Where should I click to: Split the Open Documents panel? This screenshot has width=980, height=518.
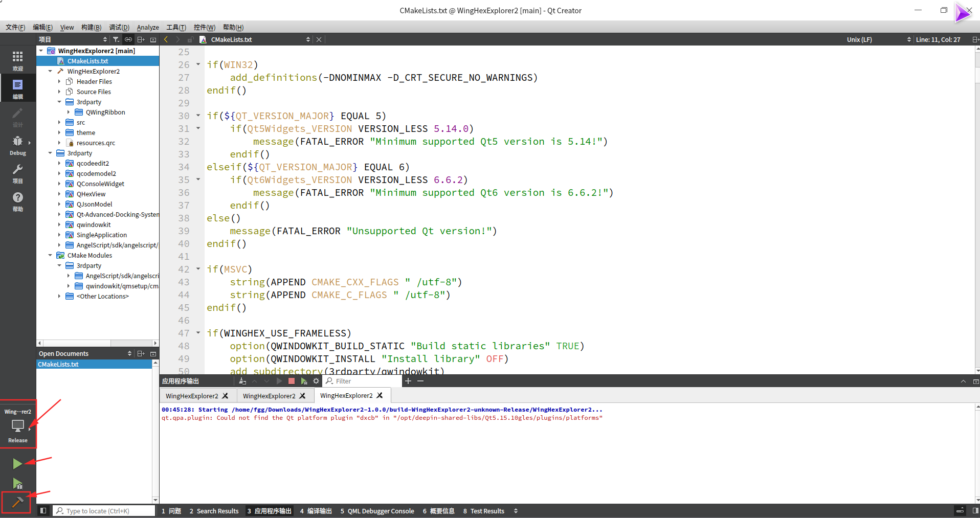point(141,353)
